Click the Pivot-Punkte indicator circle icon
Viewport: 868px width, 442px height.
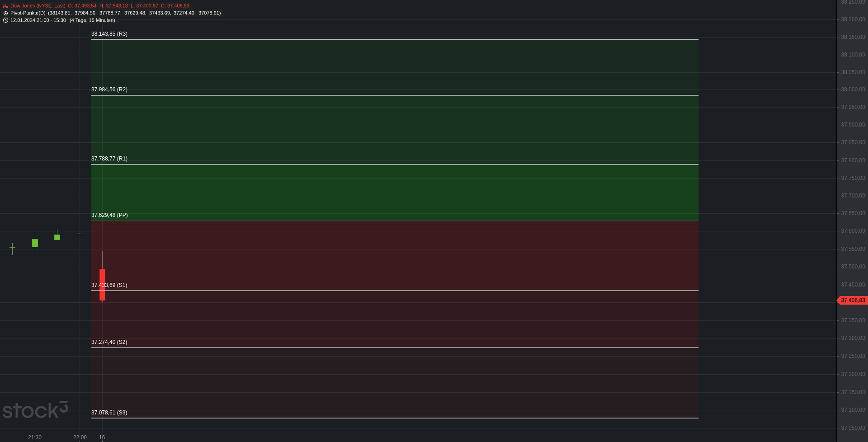point(5,13)
